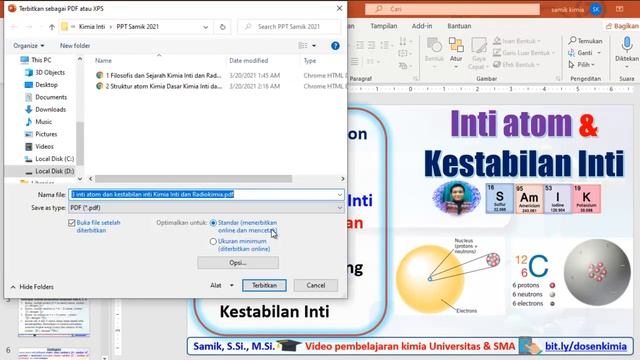Expand the view options dropdown arrow
Viewport: 640px width, 360px height.
point(314,46)
